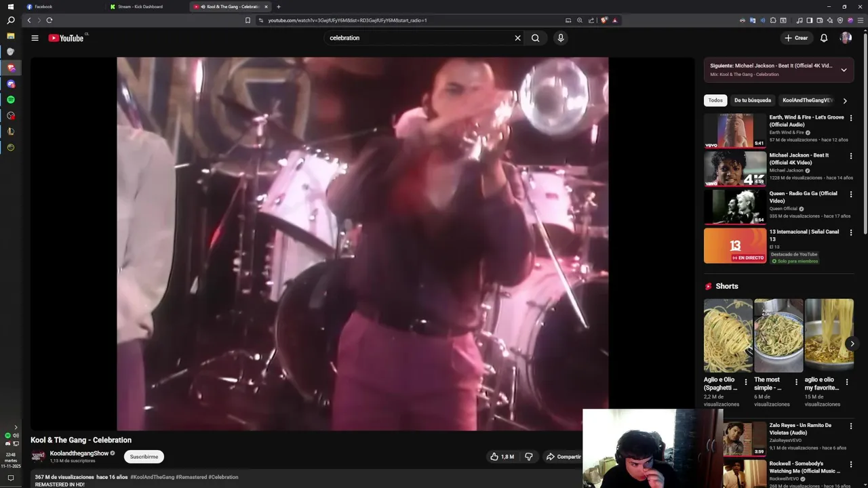Open a new browser tab
This screenshot has height=488, width=868.
click(279, 7)
